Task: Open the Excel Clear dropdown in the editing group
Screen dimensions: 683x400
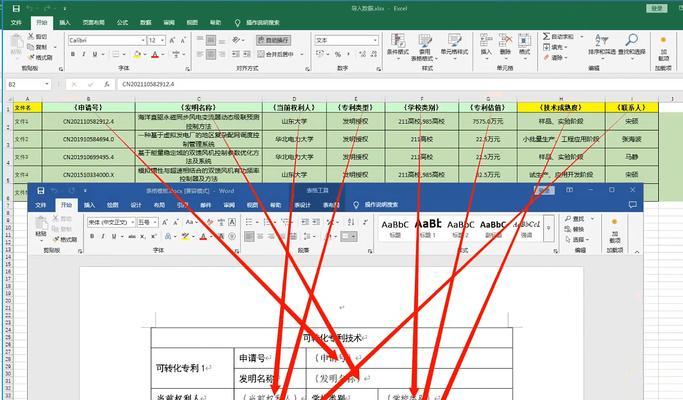Action: 555,58
